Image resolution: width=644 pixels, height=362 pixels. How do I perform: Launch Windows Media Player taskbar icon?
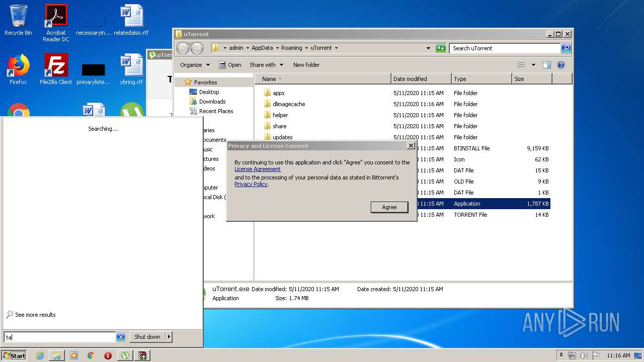(74, 355)
